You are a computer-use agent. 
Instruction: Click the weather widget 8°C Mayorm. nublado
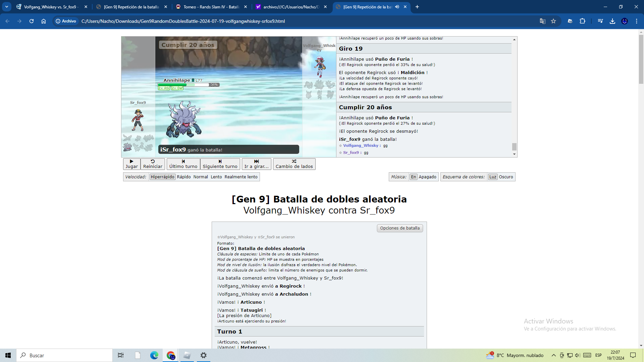tap(515, 355)
